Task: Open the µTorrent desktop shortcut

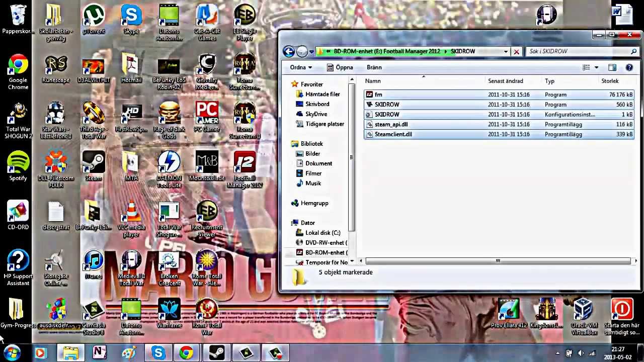Action: 94,20
